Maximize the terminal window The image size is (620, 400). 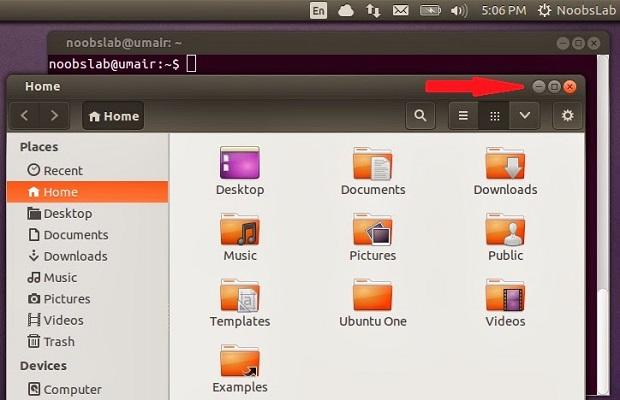click(x=578, y=43)
